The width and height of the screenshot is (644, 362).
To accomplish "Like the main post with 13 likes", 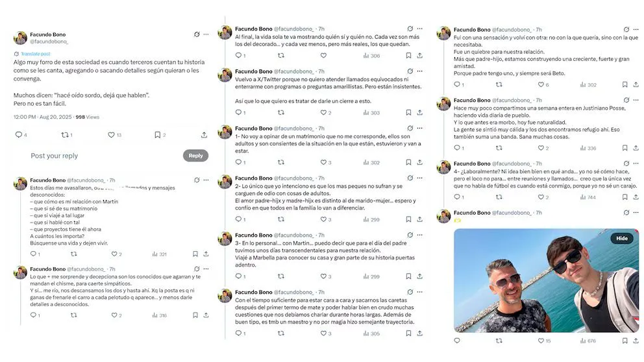I will 111,135.
